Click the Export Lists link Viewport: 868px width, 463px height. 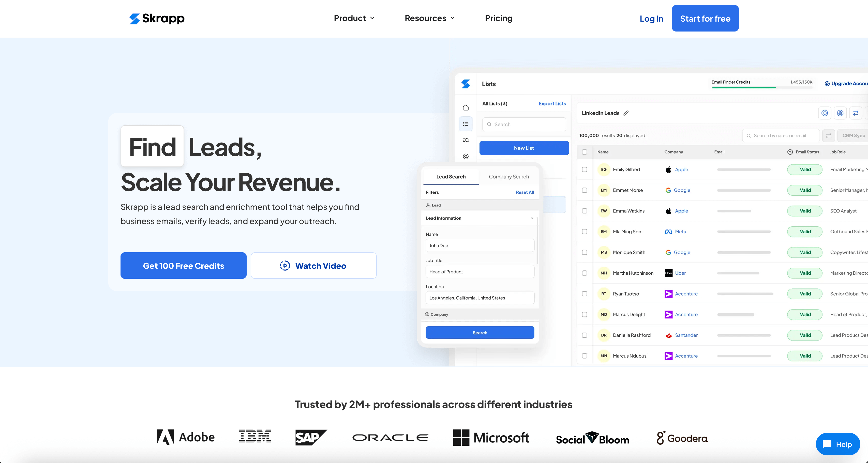click(x=552, y=103)
